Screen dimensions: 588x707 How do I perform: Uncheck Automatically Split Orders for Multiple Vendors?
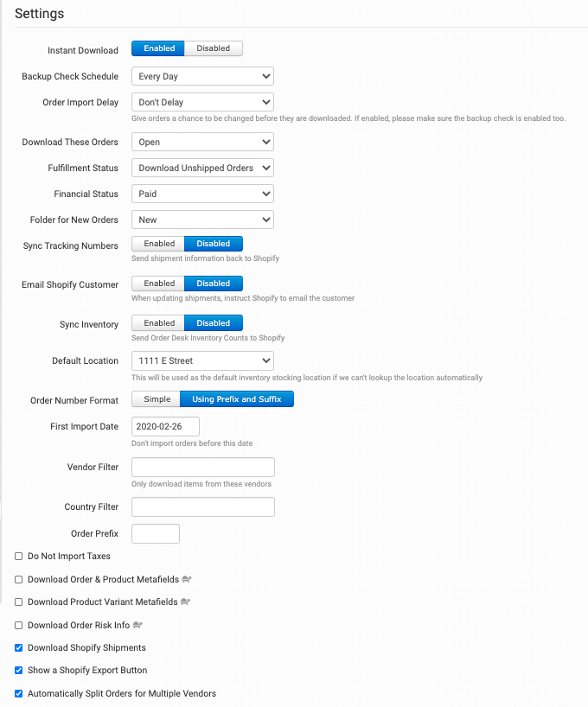(x=18, y=693)
